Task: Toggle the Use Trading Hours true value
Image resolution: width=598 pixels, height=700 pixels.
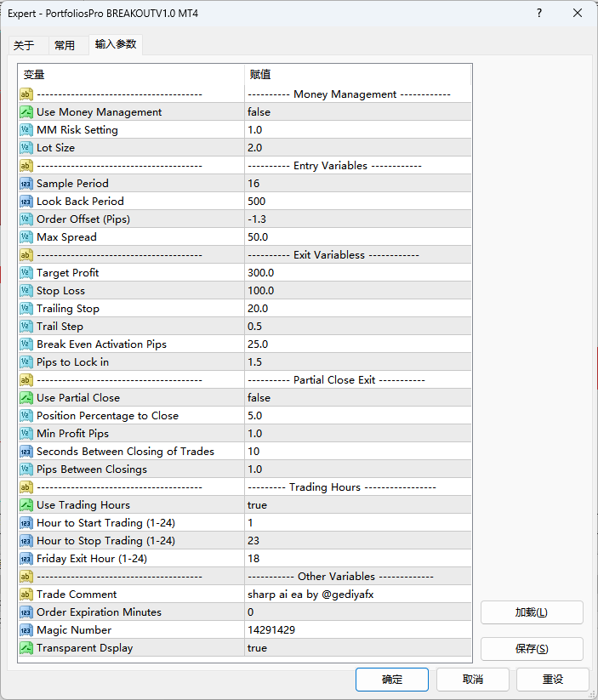Action: (x=357, y=505)
